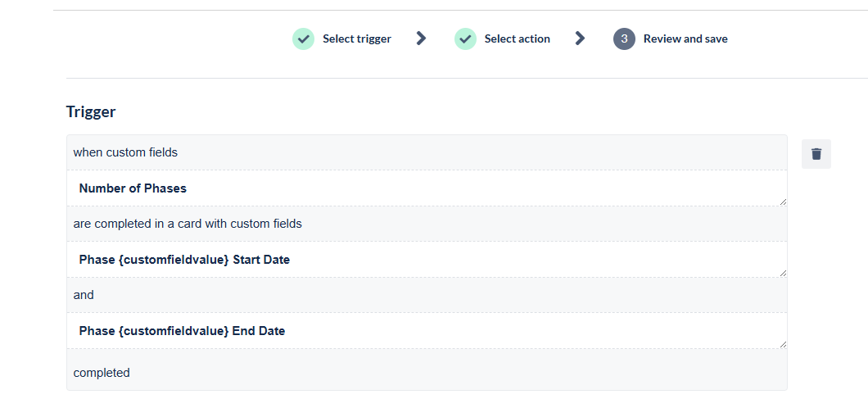This screenshot has width=868, height=408.
Task: Click resize handle of Number of Phases box
Action: pos(783,202)
